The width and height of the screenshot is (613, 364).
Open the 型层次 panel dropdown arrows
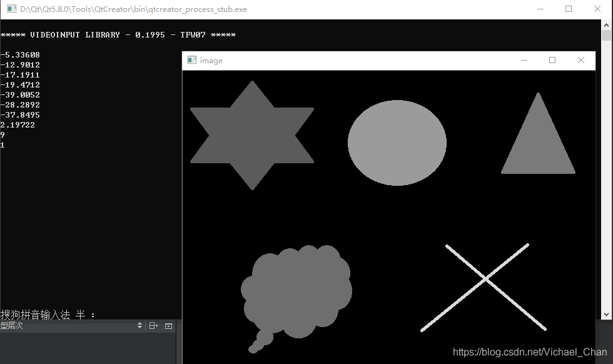[139, 325]
